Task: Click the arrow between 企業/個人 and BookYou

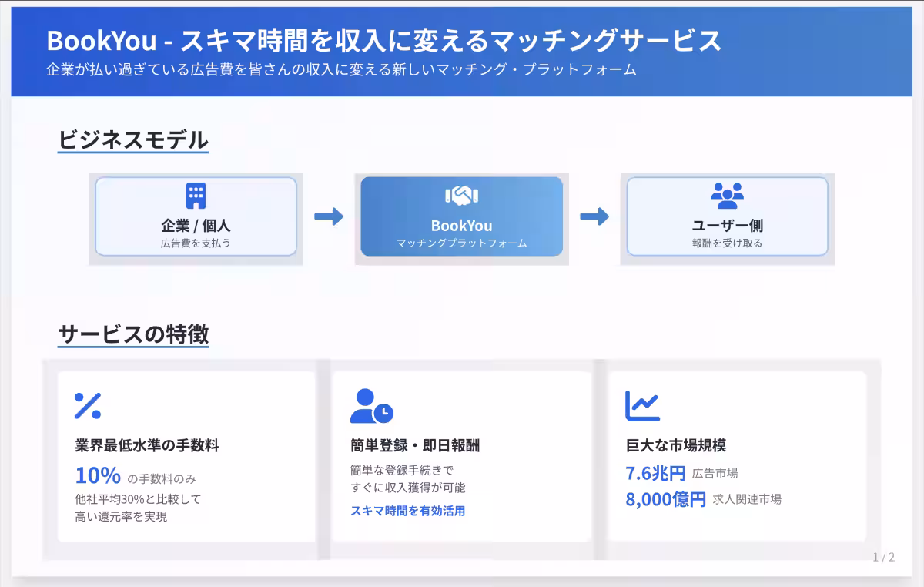Action: click(327, 218)
